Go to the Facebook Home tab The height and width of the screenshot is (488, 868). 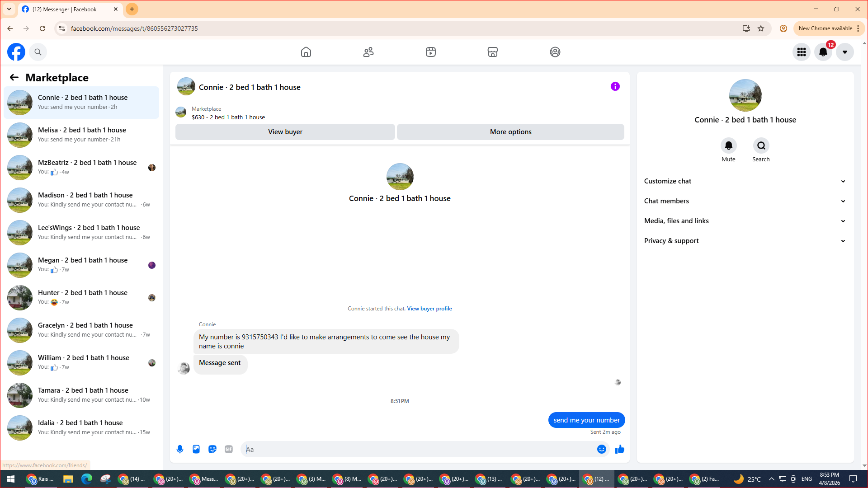[x=306, y=52]
